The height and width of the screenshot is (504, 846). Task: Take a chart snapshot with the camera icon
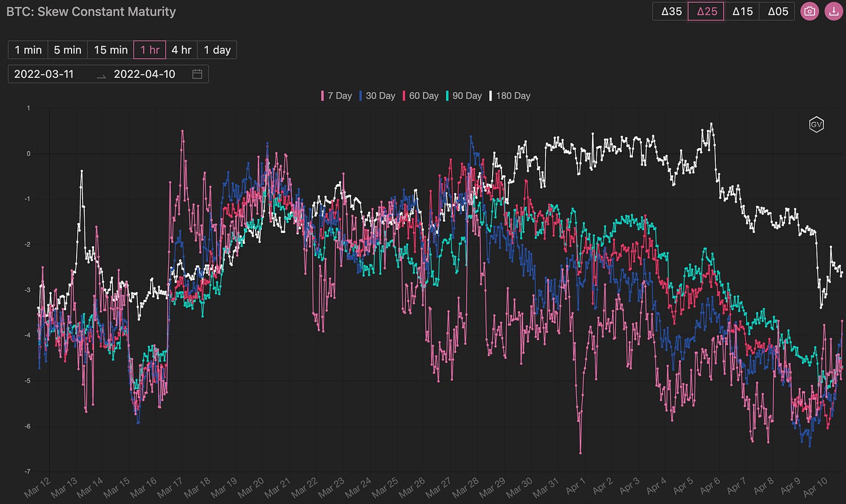point(809,11)
